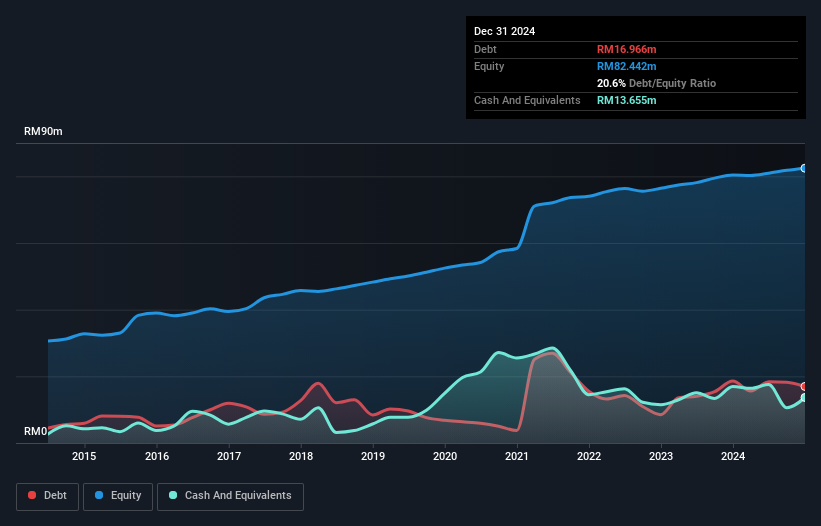Toggle the Debt series legend button
This screenshot has height=526, width=821.
coord(48,496)
